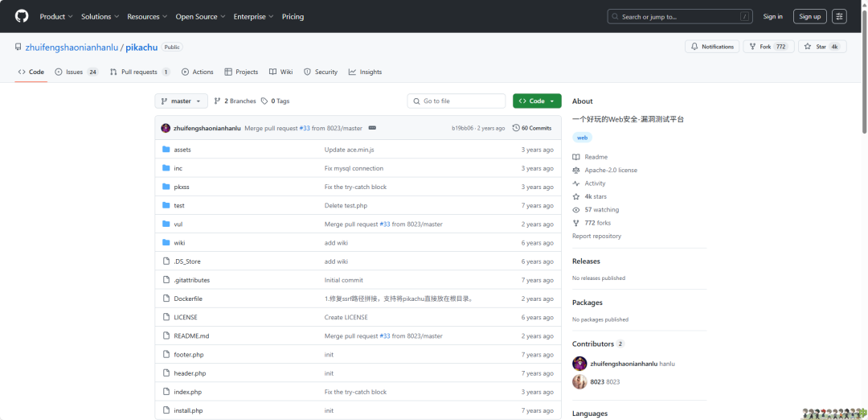868x420 pixels.
Task: Click the fork icon next to 772 forks
Action: (575, 223)
